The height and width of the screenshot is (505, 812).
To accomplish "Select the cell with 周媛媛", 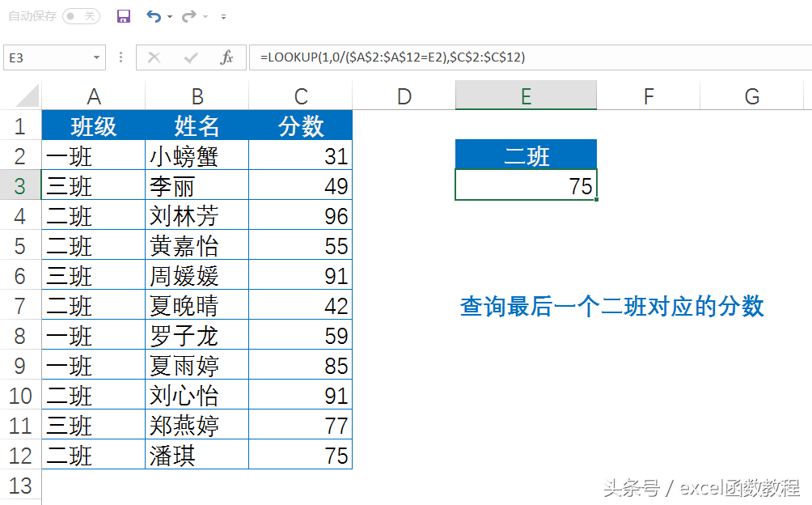I will (x=197, y=275).
